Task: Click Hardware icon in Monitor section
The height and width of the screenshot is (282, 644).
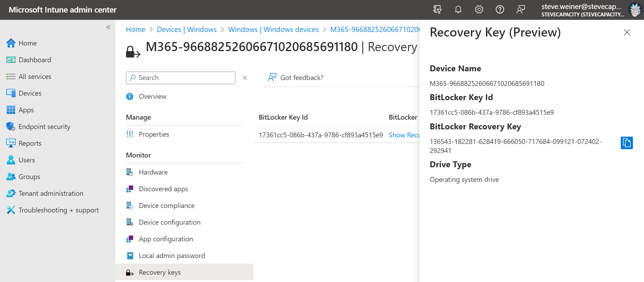Action: coord(130,172)
